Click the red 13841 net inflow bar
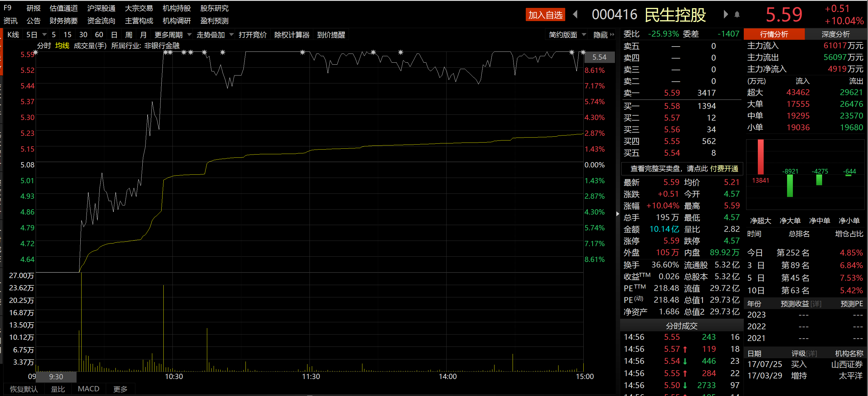The width and height of the screenshot is (868, 396). (760, 157)
